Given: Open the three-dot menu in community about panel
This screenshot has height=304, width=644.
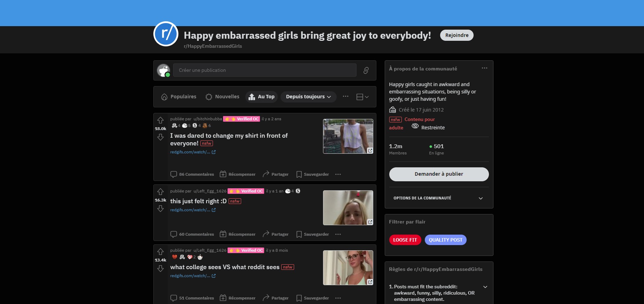Looking at the screenshot, I should click(484, 68).
